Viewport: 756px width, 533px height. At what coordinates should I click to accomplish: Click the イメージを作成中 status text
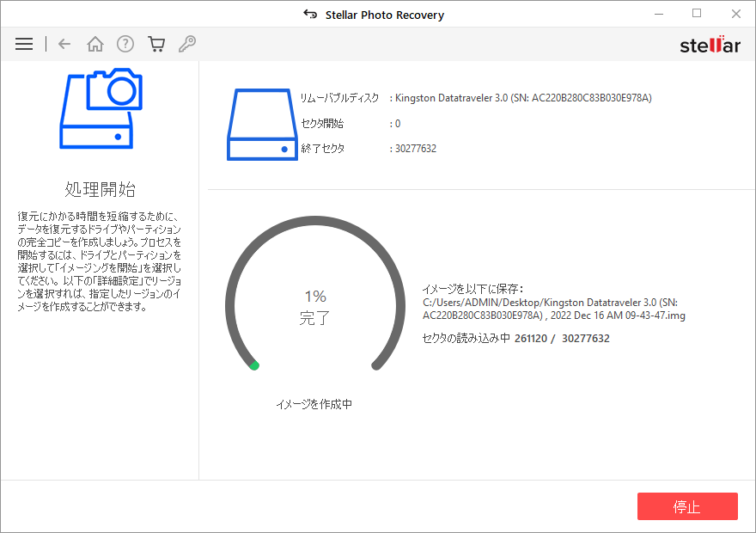pyautogui.click(x=314, y=404)
